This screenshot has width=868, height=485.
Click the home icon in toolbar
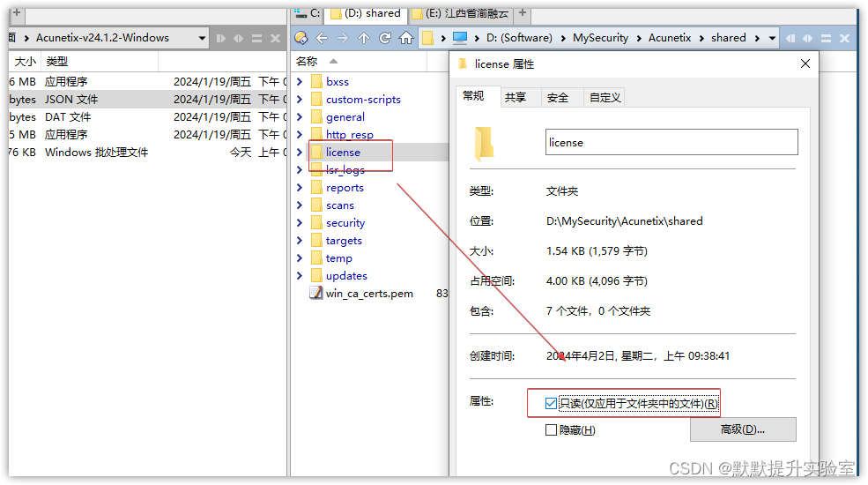click(x=406, y=38)
